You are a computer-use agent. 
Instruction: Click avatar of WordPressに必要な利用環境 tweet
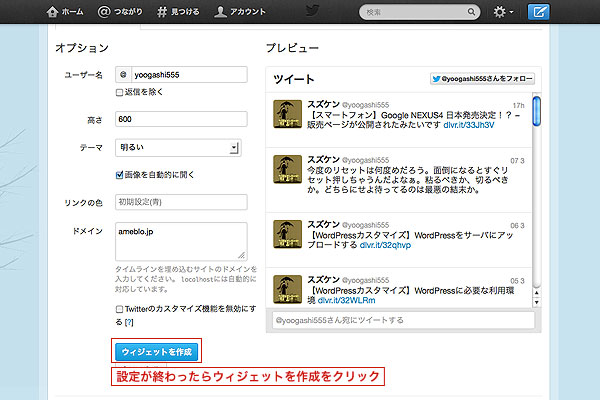tap(287, 289)
